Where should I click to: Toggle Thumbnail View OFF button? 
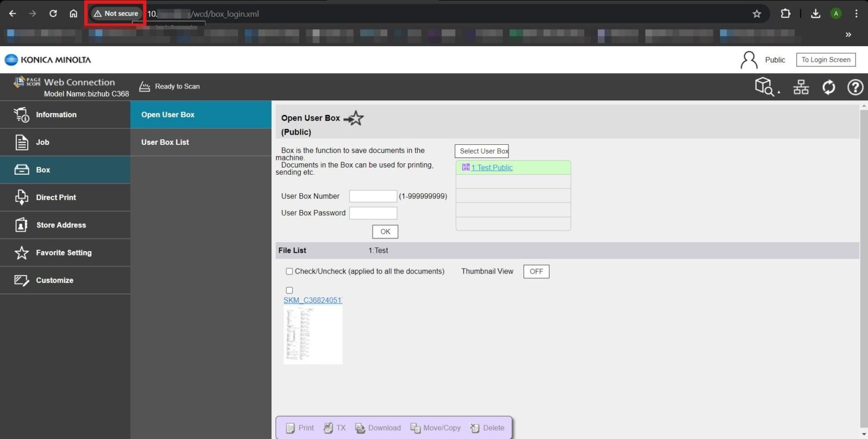536,271
